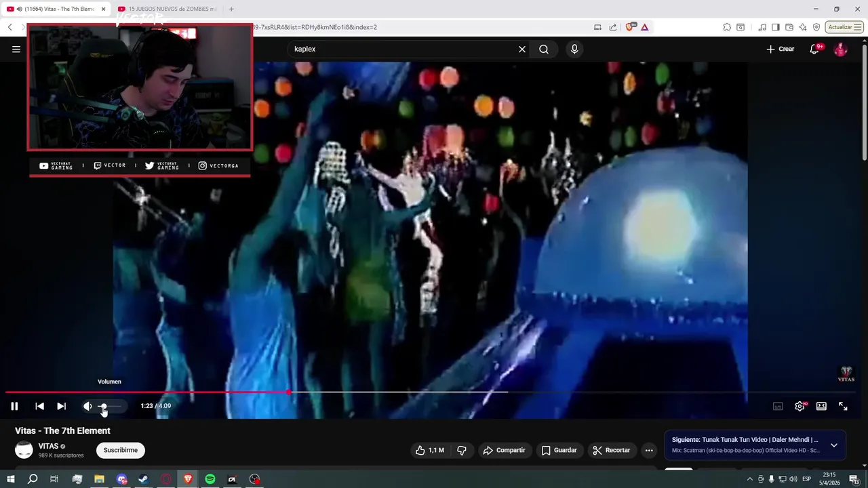
Task: Clear the 'kaplex' search text
Action: 522,49
